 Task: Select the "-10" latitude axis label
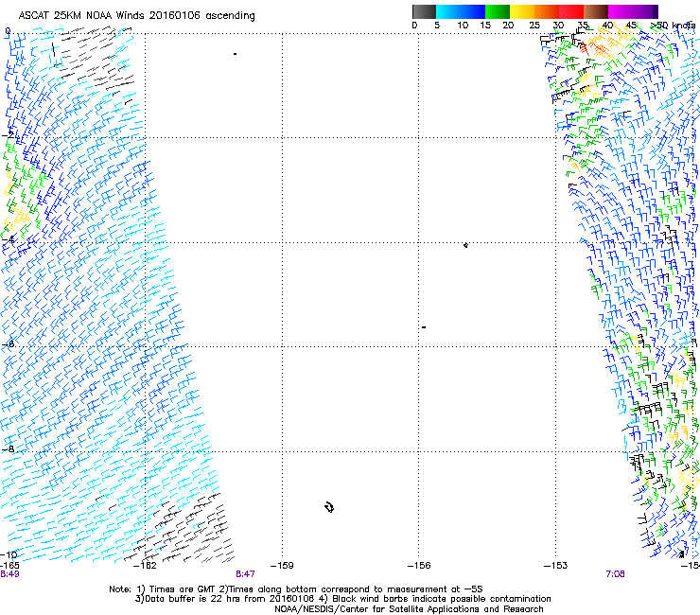click(9, 554)
